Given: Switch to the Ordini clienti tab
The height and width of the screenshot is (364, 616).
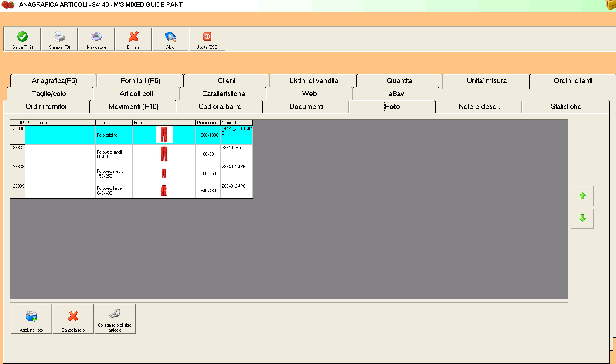Looking at the screenshot, I should pos(573,80).
